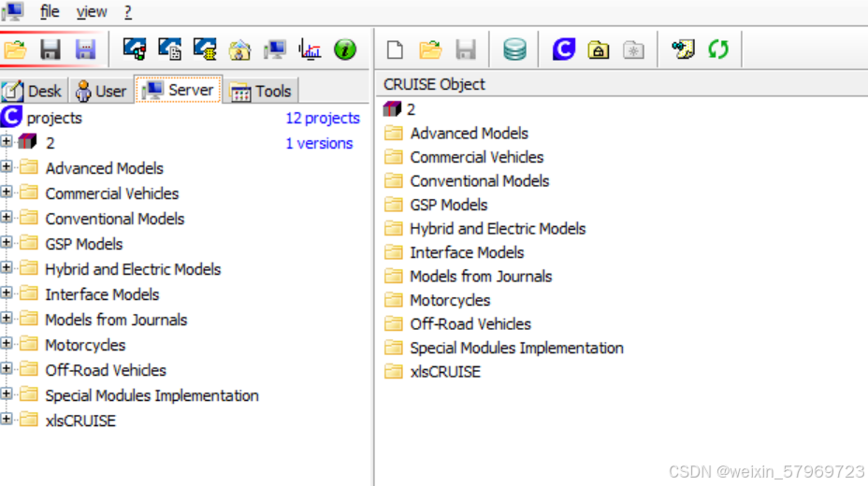Click the blue C projects root icon

pos(11,117)
